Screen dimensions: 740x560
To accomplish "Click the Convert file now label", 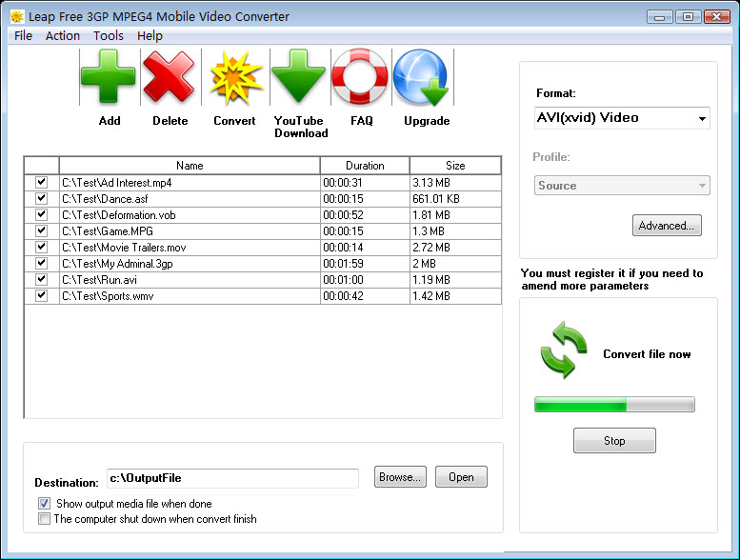I will tap(647, 354).
